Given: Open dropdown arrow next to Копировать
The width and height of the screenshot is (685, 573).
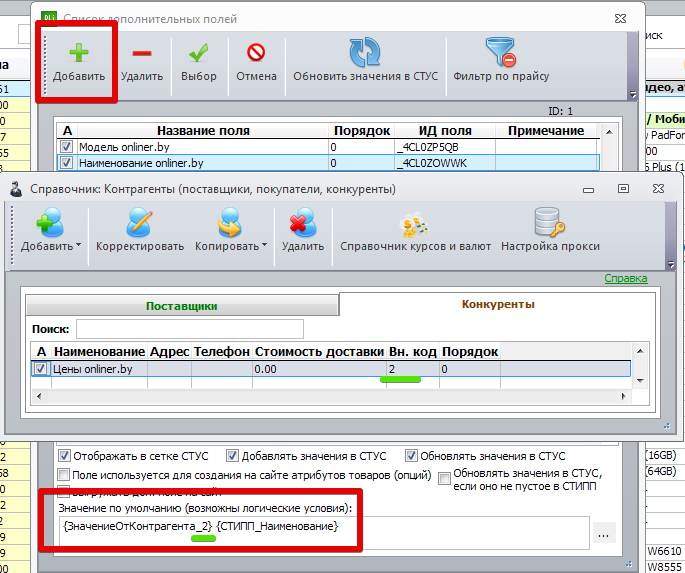Looking at the screenshot, I should 265,245.
